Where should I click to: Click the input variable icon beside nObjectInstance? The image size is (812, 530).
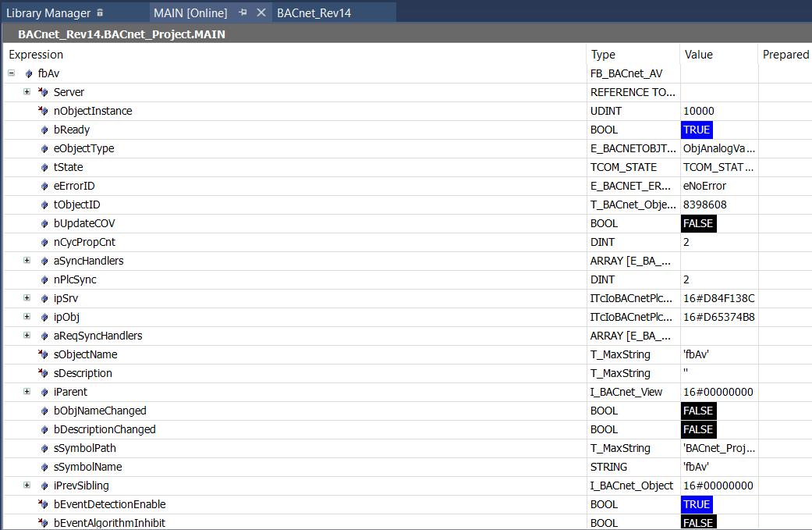click(44, 111)
